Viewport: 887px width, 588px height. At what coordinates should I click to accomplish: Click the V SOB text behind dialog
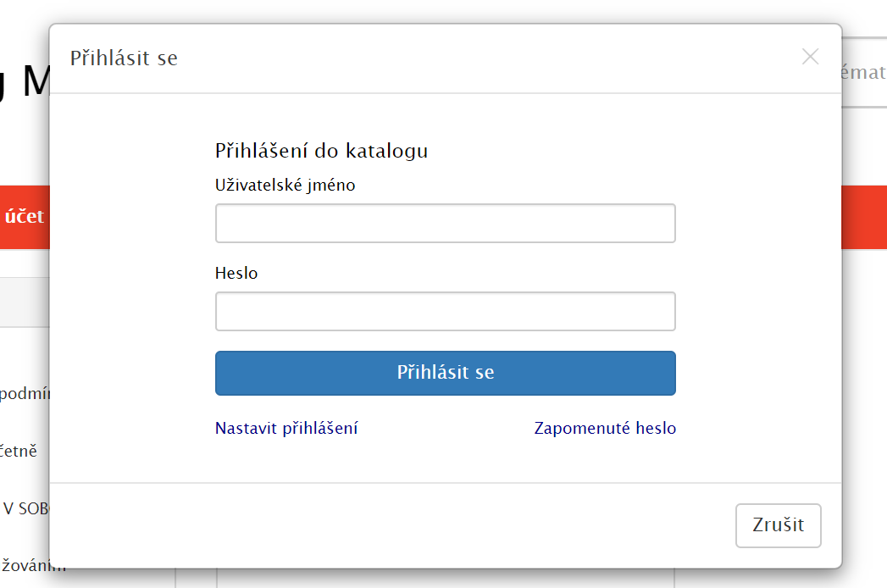[x=26, y=508]
